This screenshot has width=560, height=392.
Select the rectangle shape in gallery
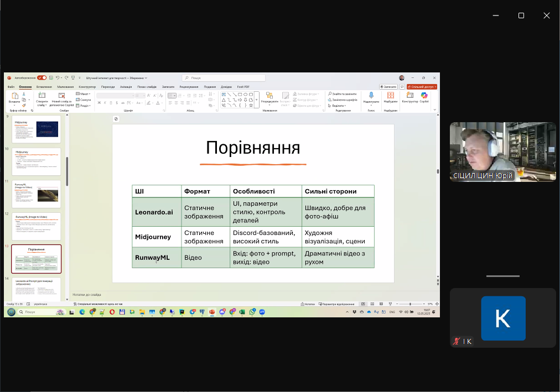tap(240, 95)
